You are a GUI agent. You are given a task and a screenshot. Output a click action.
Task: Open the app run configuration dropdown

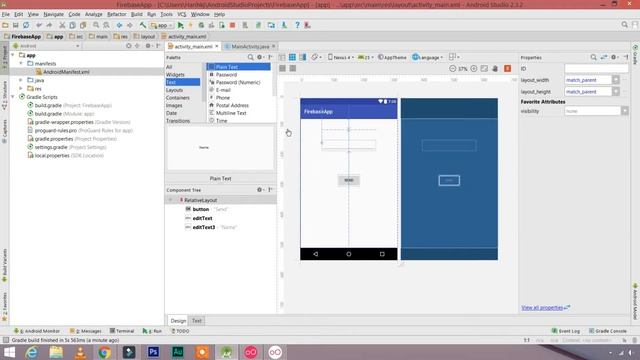[162, 25]
